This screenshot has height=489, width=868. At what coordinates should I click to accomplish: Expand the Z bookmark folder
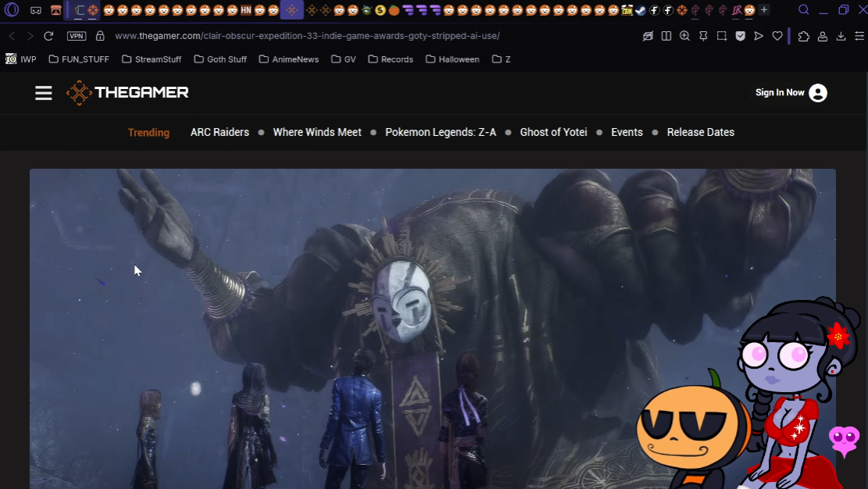click(x=501, y=59)
